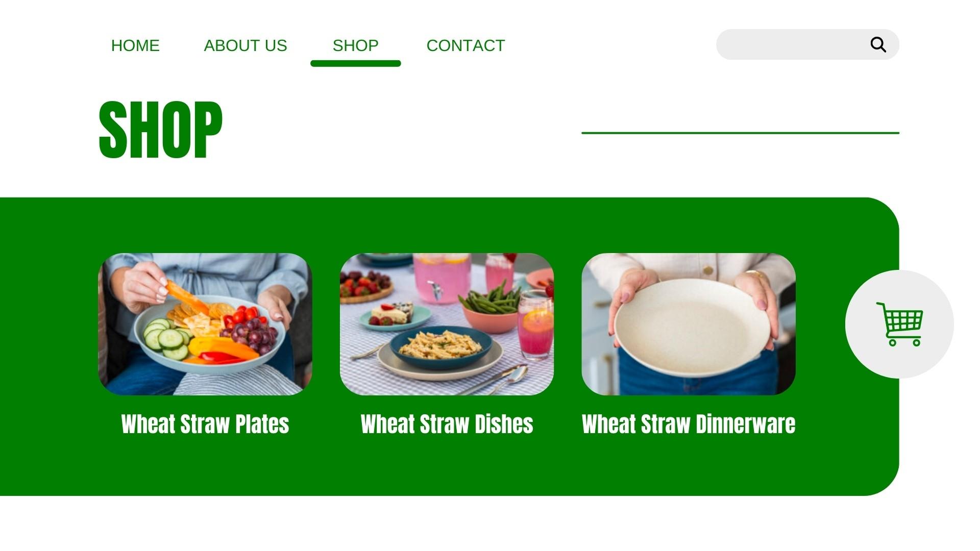The image size is (980, 551).
Task: Open the Wheat Straw Plates product photo
Action: [x=205, y=324]
